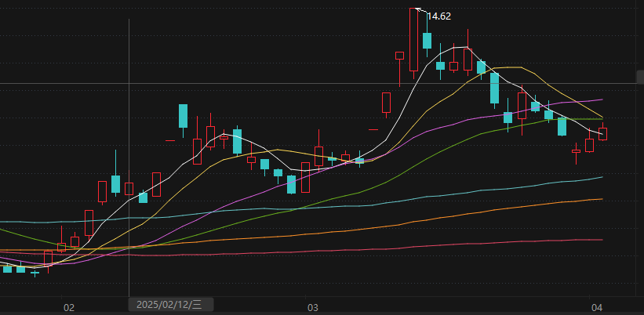Click the red candle on the crosshair line
Image resolution: width=644 pixels, height=315 pixels.
tap(129, 189)
